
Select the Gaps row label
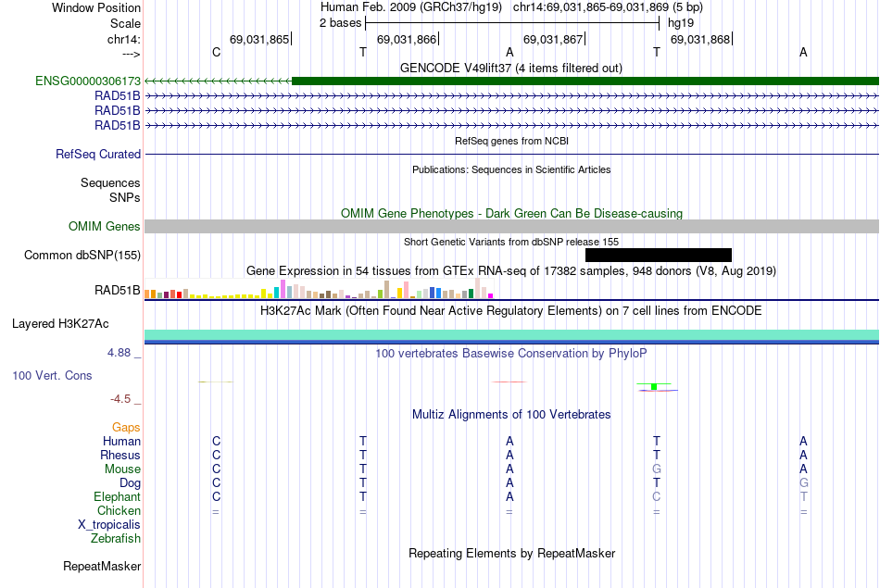click(126, 428)
